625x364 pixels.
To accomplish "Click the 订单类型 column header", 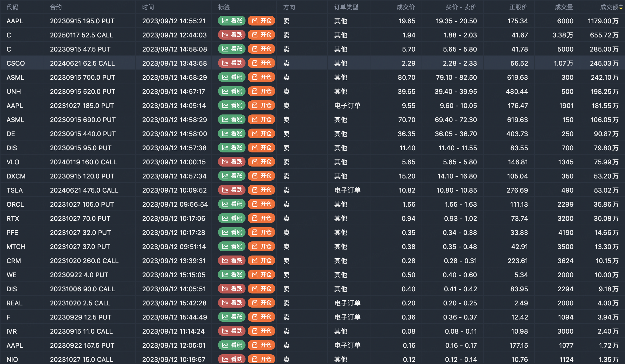I will [346, 7].
